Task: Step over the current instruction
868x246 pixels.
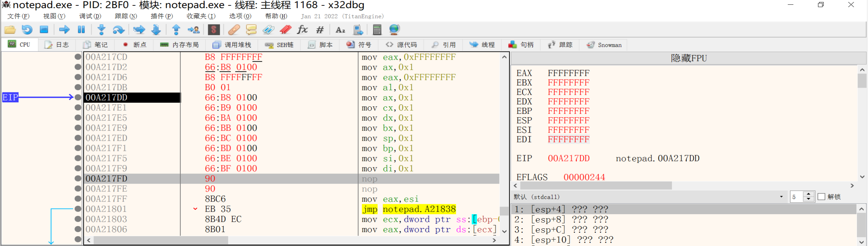Action: click(x=118, y=30)
